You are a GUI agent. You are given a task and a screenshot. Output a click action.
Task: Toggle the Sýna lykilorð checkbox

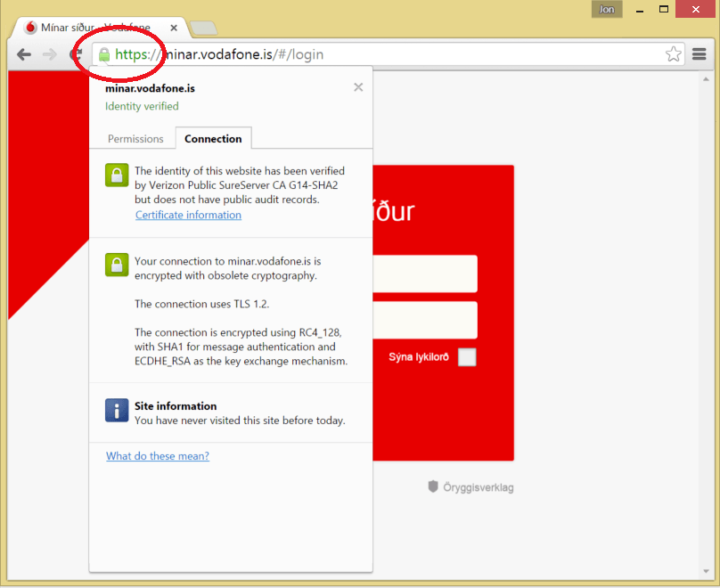click(x=467, y=357)
